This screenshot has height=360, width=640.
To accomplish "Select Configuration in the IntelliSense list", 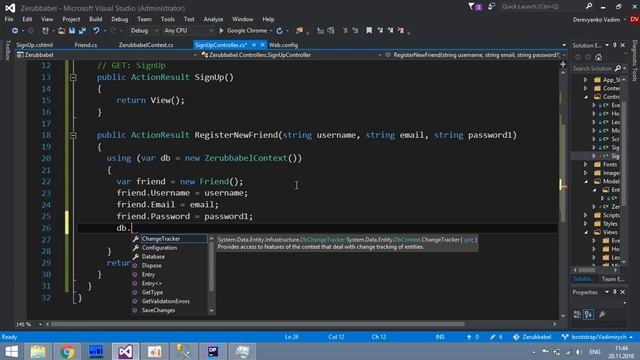I will pyautogui.click(x=160, y=248).
